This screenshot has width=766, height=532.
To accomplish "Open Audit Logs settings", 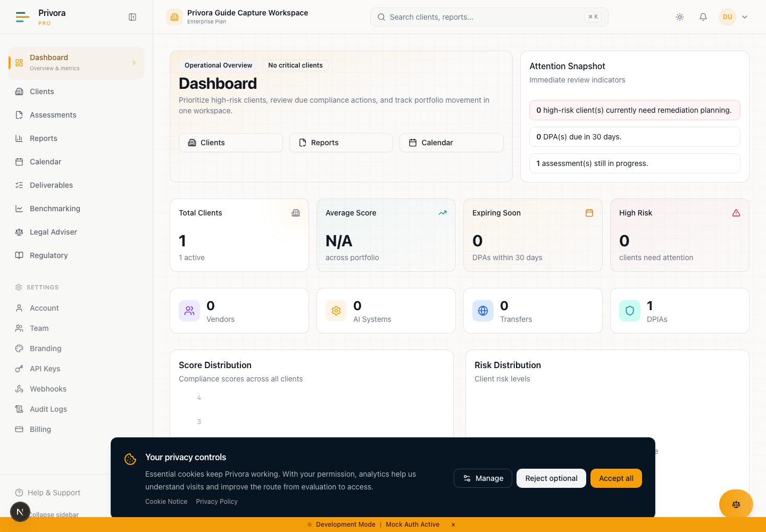I will pyautogui.click(x=77, y=409).
